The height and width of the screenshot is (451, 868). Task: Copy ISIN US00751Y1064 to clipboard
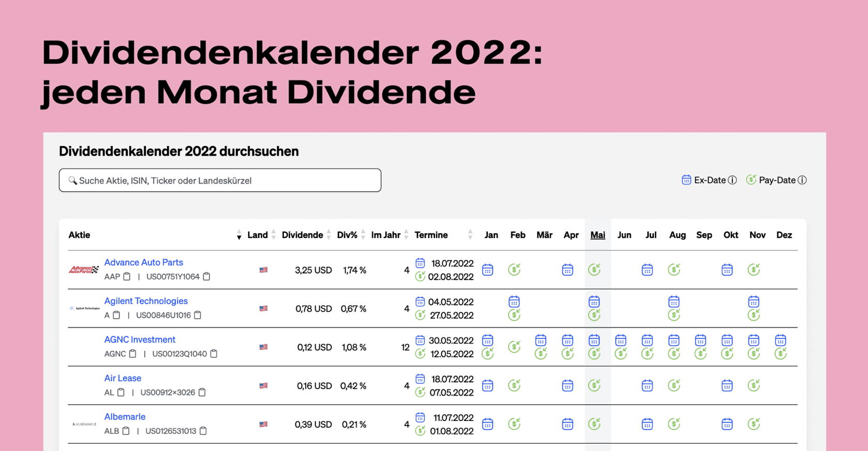tap(206, 276)
